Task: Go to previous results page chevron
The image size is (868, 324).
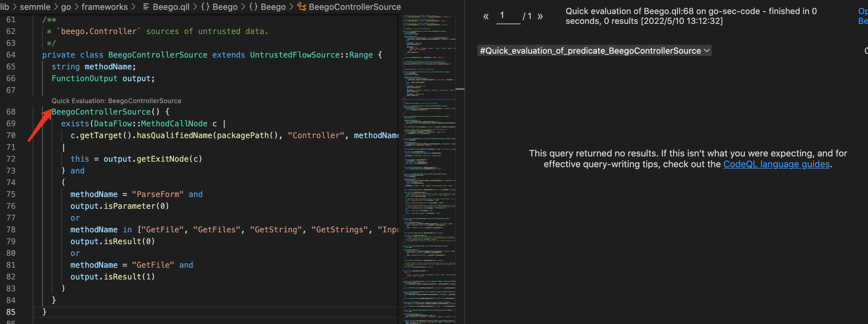Action: (486, 16)
